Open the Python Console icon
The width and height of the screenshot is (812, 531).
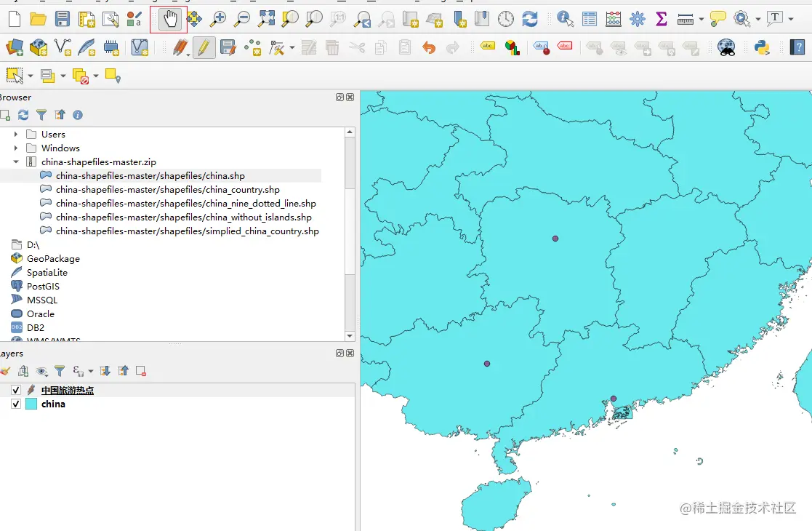click(x=761, y=48)
